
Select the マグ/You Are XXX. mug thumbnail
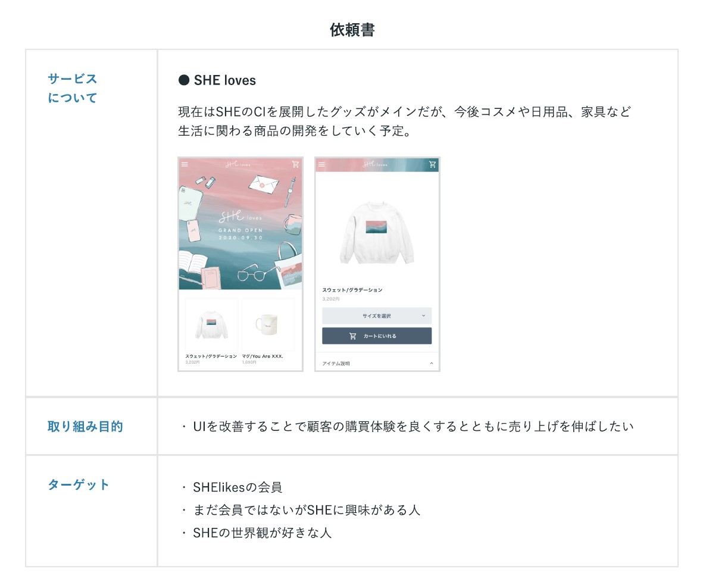(268, 324)
